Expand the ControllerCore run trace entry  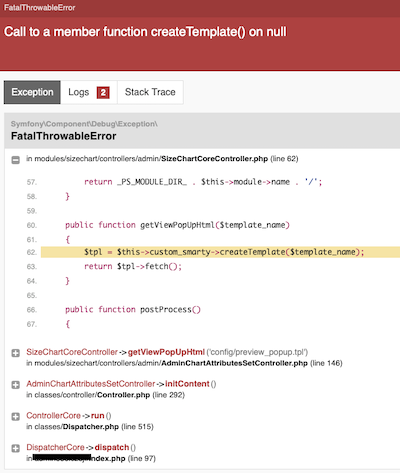point(15,417)
